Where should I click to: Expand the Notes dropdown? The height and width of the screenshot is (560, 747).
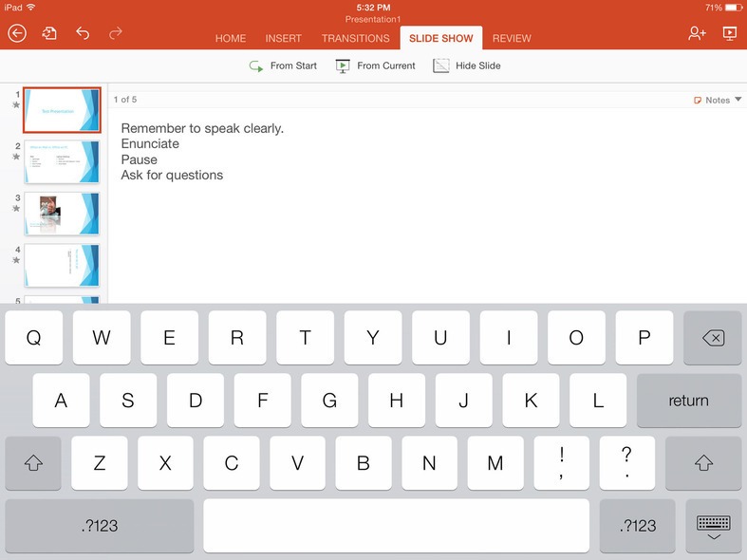tap(718, 100)
